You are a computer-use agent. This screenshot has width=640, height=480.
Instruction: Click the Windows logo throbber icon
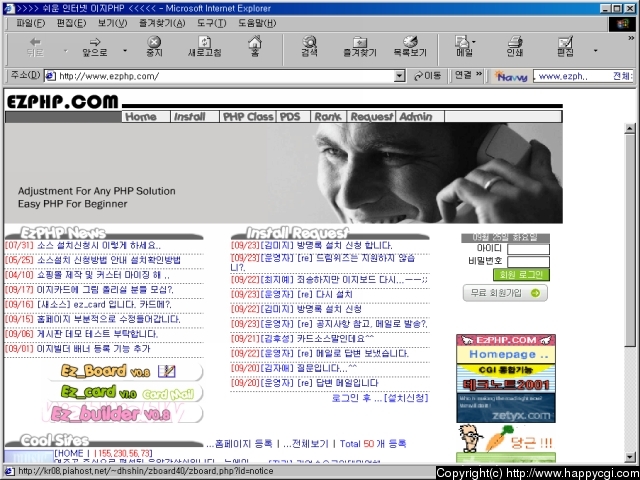[622, 24]
